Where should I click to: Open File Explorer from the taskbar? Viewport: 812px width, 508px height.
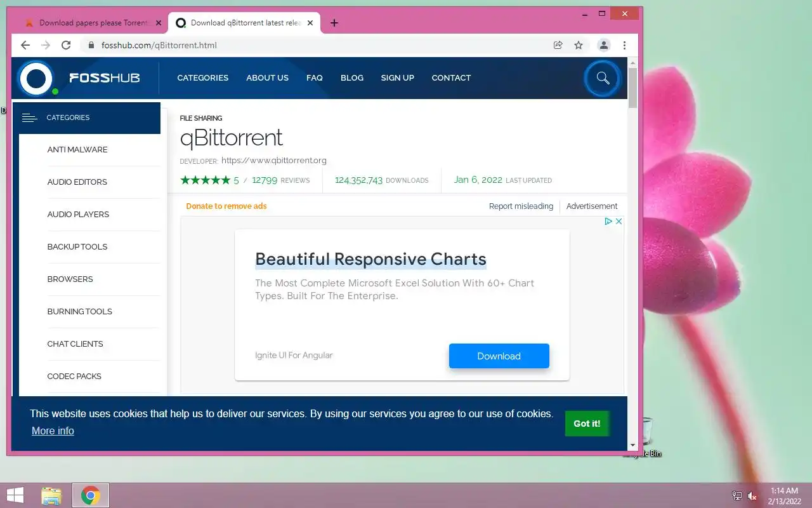51,495
